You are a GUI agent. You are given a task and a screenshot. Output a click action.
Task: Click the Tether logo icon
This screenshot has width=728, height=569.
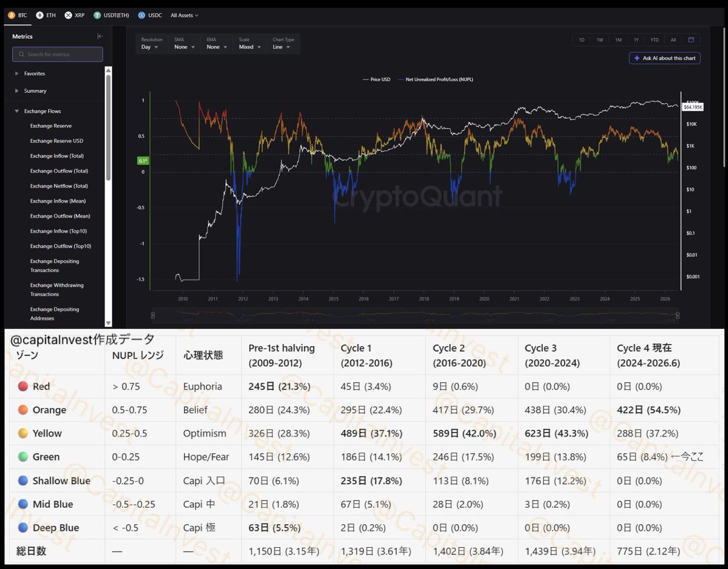[97, 15]
